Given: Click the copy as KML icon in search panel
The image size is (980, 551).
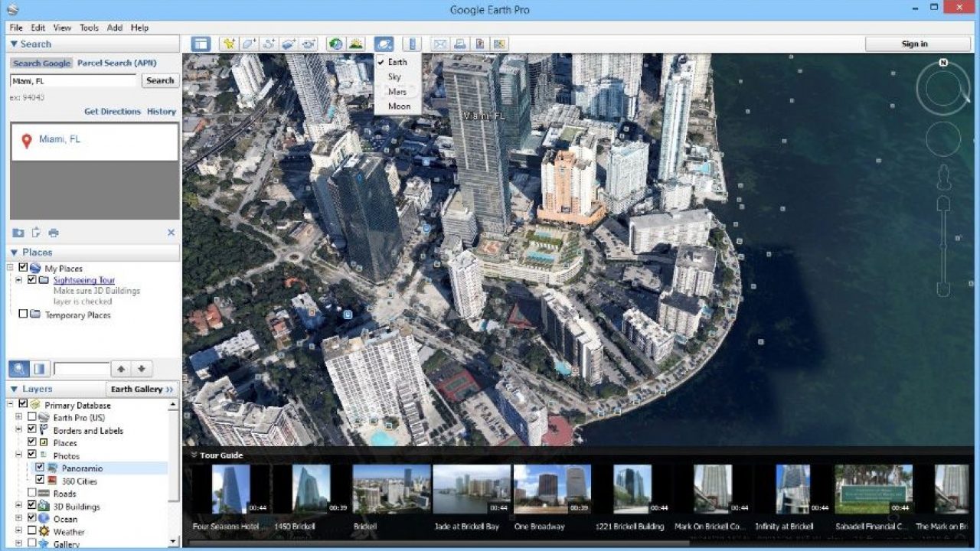Looking at the screenshot, I should click(36, 233).
